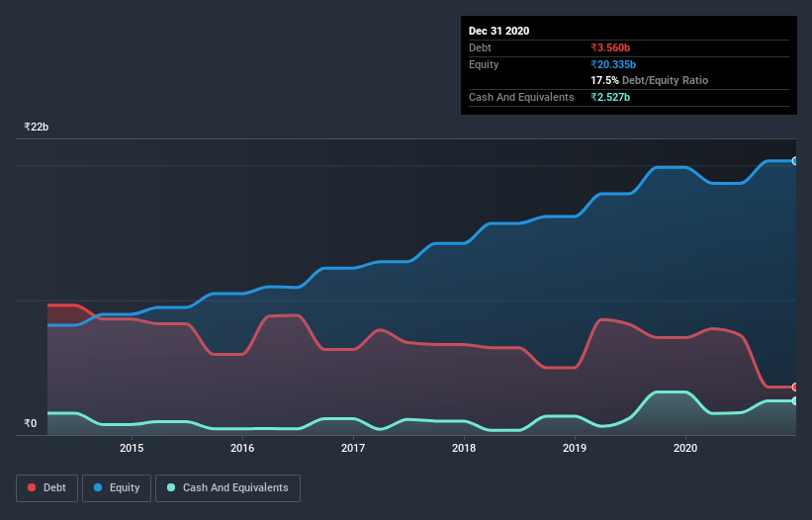
Task: Select the Equity end-point marker on the chart
Action: click(794, 161)
